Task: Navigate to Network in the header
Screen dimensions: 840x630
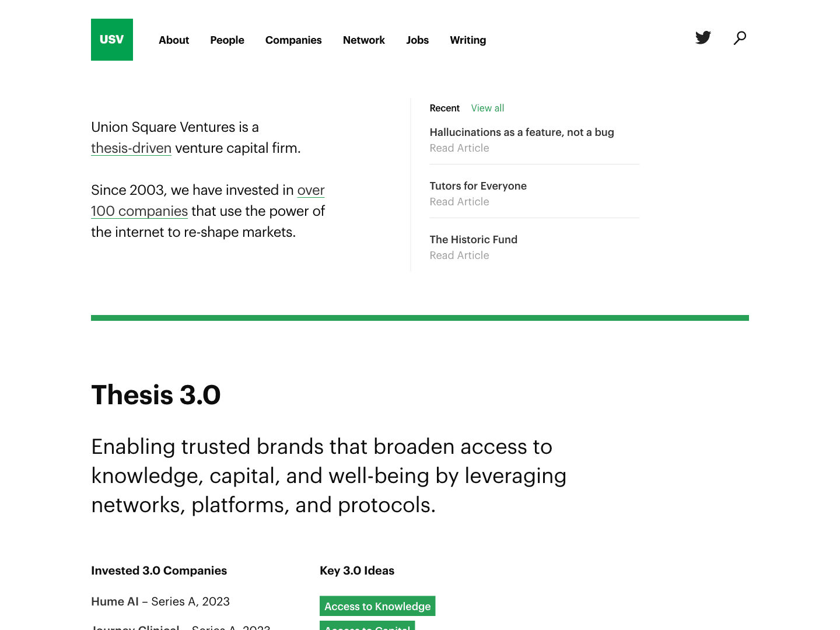Action: 364,40
